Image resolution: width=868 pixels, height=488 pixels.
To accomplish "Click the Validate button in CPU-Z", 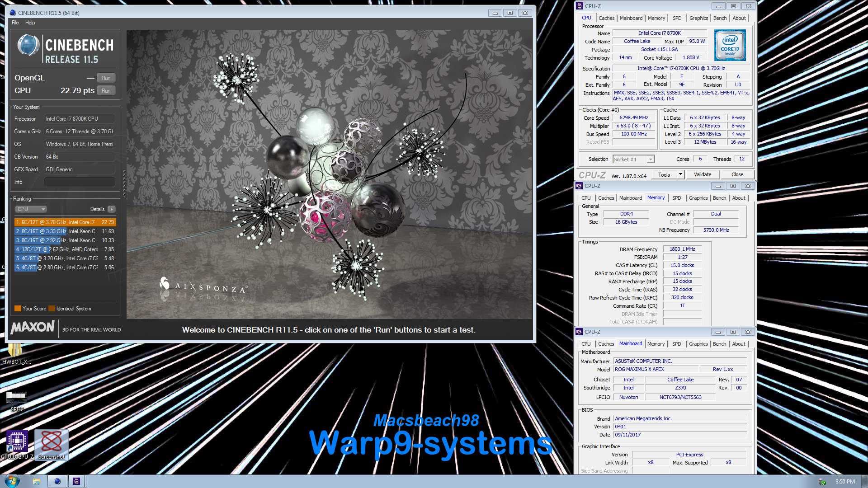I will coord(703,174).
